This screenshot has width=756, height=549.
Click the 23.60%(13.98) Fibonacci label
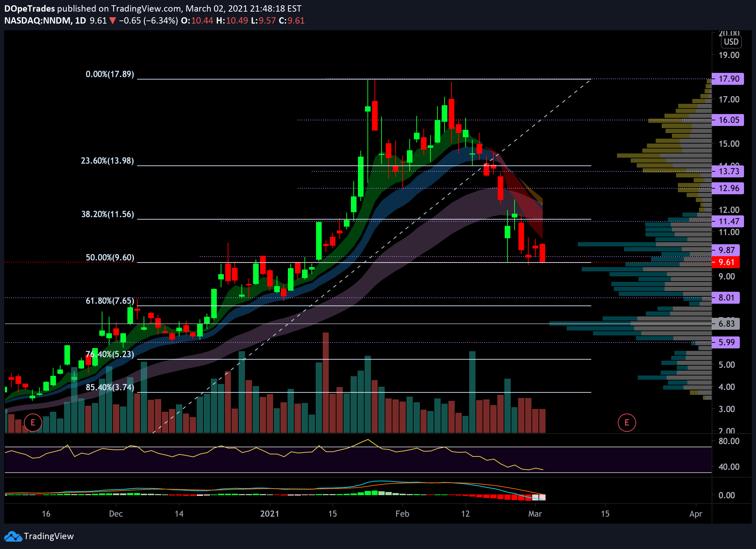(107, 161)
